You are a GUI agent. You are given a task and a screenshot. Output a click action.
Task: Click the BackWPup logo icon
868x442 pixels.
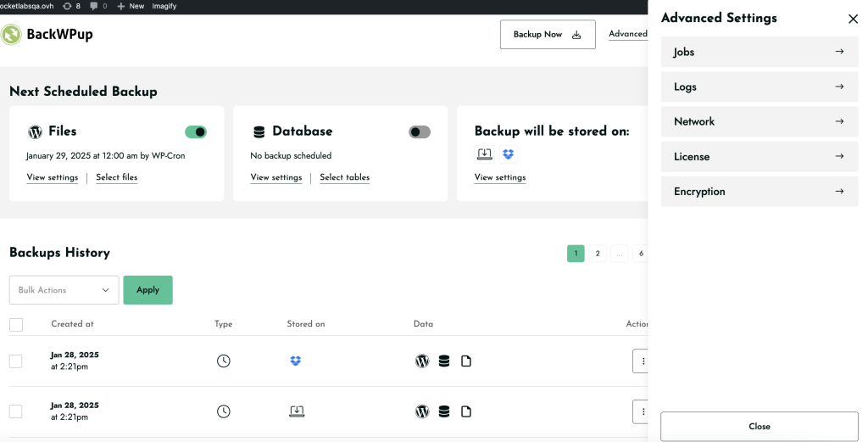click(x=11, y=34)
